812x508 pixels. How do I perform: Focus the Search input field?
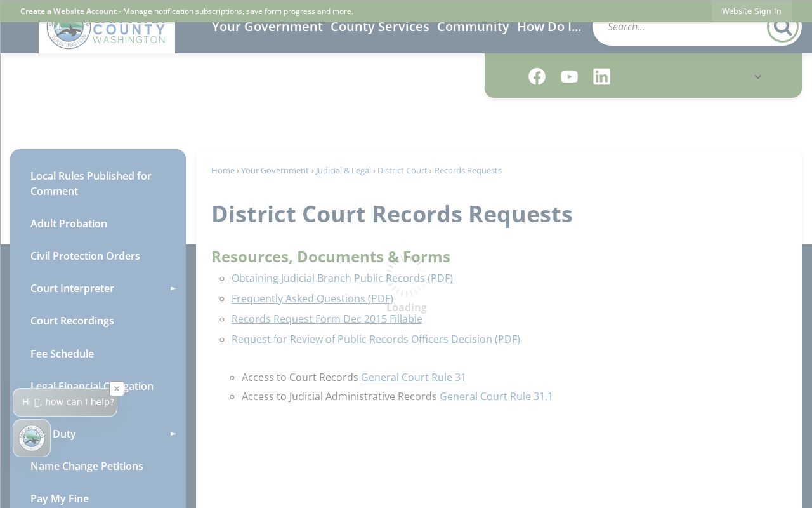pos(679,27)
